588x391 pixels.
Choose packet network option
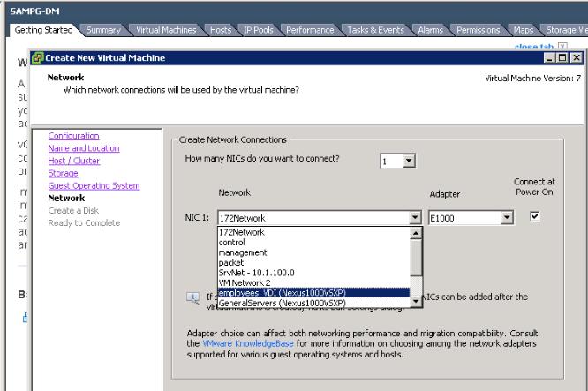click(x=314, y=263)
